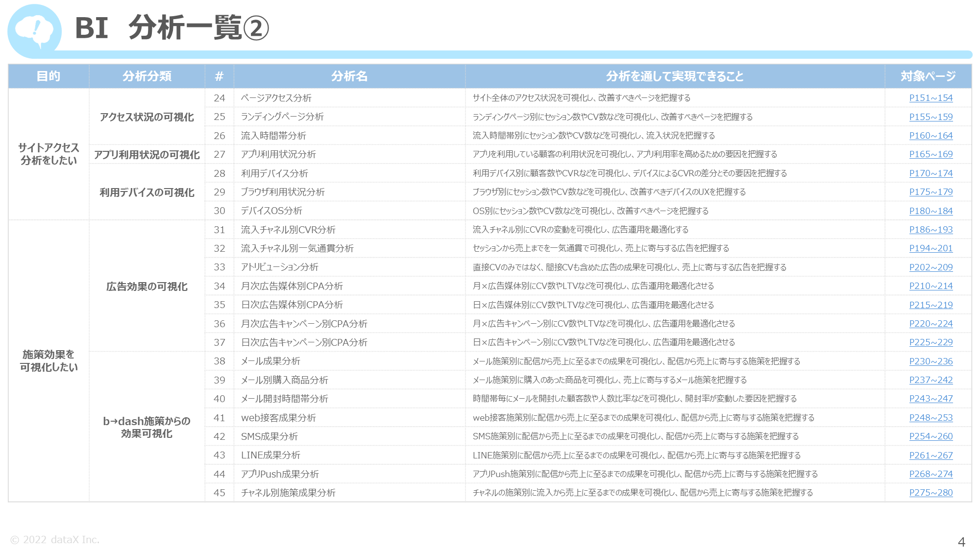Click the 広告効果の可視化 category cell

tap(147, 287)
